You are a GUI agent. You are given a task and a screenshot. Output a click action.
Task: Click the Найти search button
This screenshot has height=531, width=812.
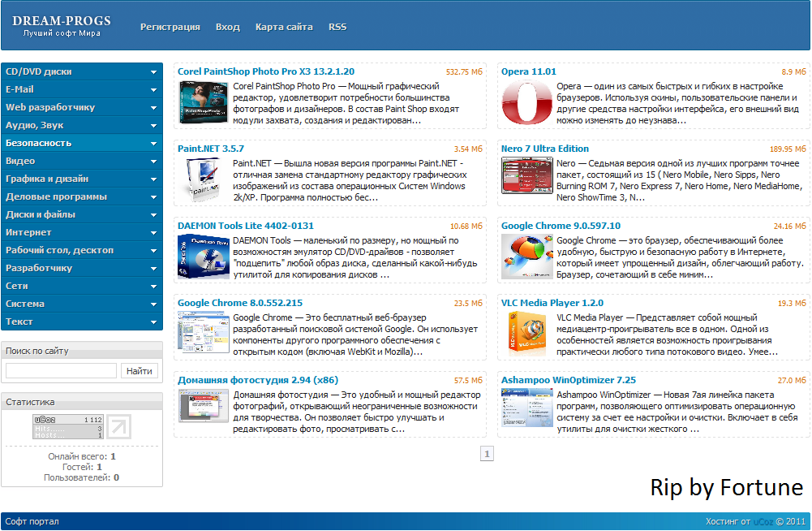coord(140,371)
